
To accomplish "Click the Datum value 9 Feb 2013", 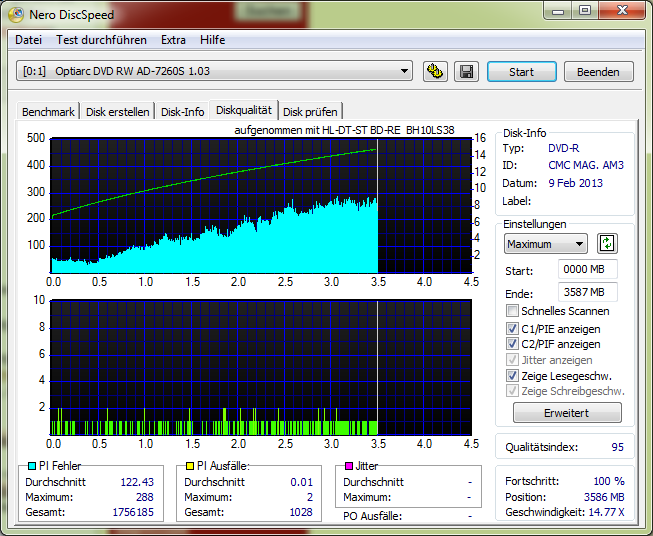I will coord(576,183).
